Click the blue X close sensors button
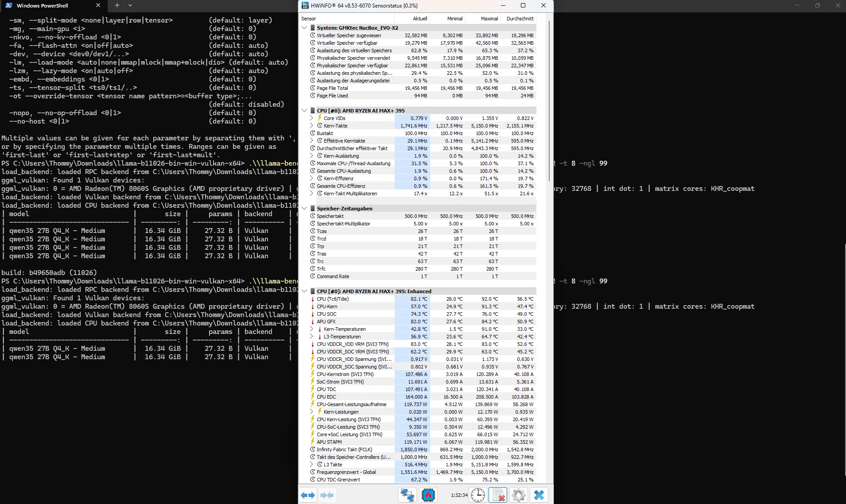 pos(539,495)
